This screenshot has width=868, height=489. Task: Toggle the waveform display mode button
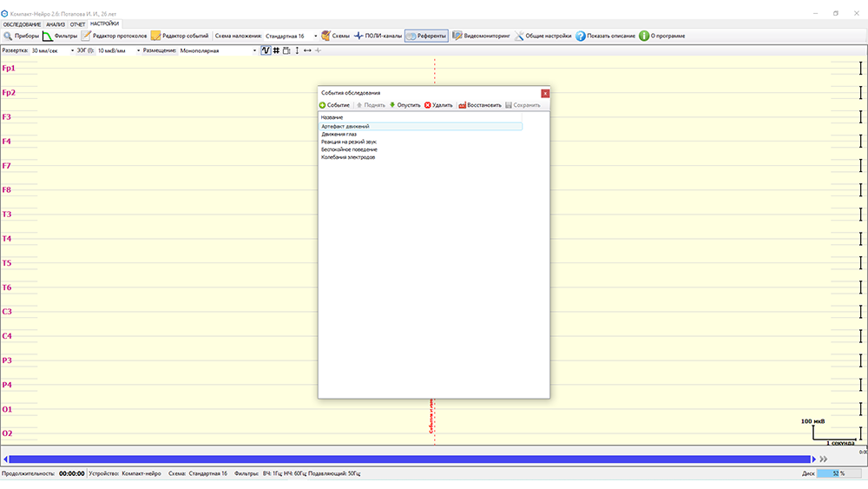pos(266,50)
